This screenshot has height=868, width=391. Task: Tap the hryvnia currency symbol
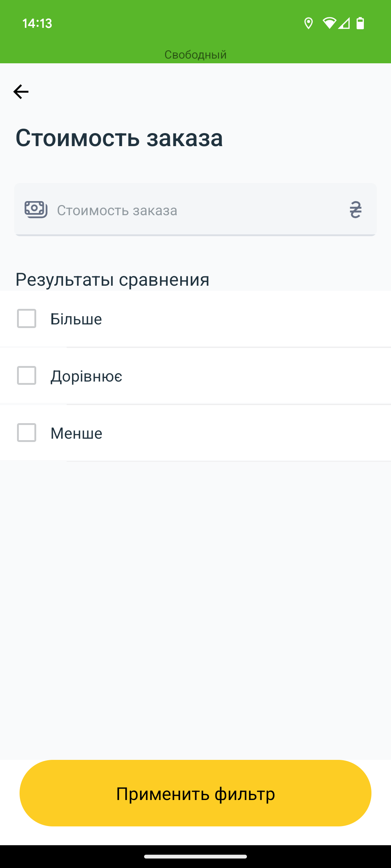(356, 210)
